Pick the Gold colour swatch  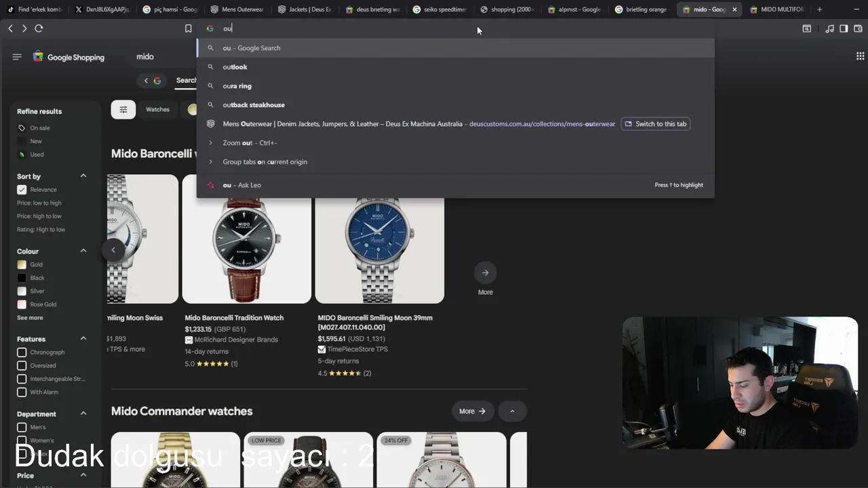(22, 264)
